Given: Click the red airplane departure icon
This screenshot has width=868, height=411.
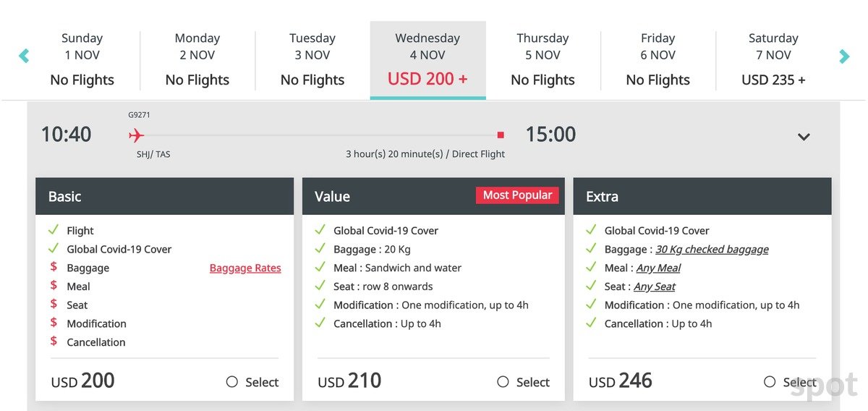Looking at the screenshot, I should pos(136,135).
